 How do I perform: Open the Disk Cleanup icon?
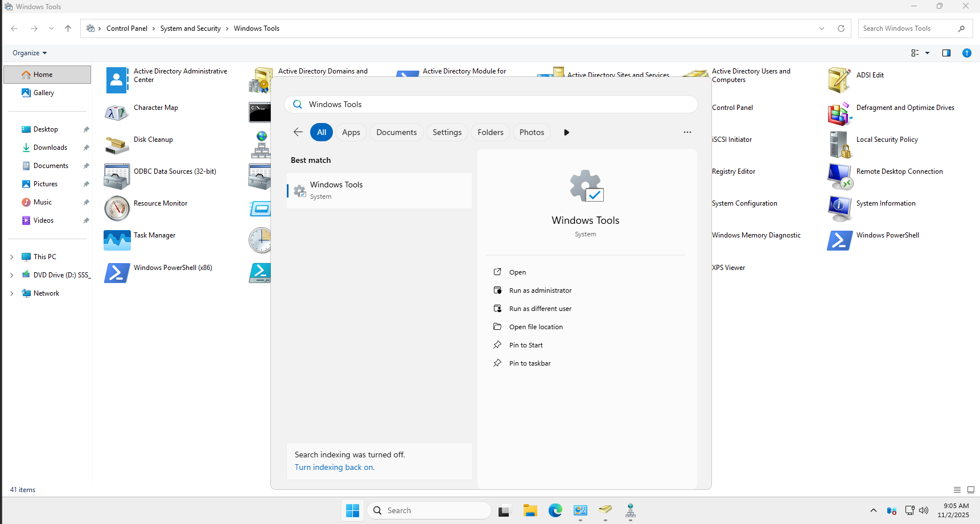point(117,145)
